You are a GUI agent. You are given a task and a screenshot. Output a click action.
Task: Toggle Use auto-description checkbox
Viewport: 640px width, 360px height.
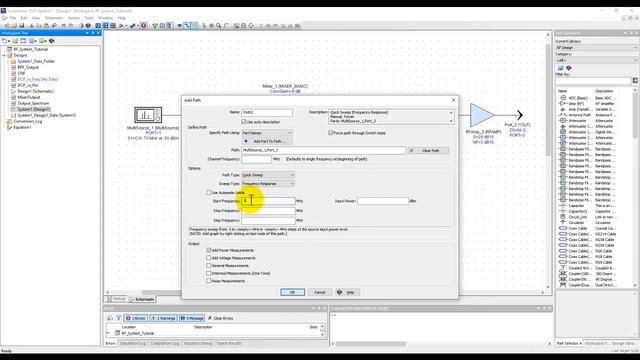[x=244, y=122]
